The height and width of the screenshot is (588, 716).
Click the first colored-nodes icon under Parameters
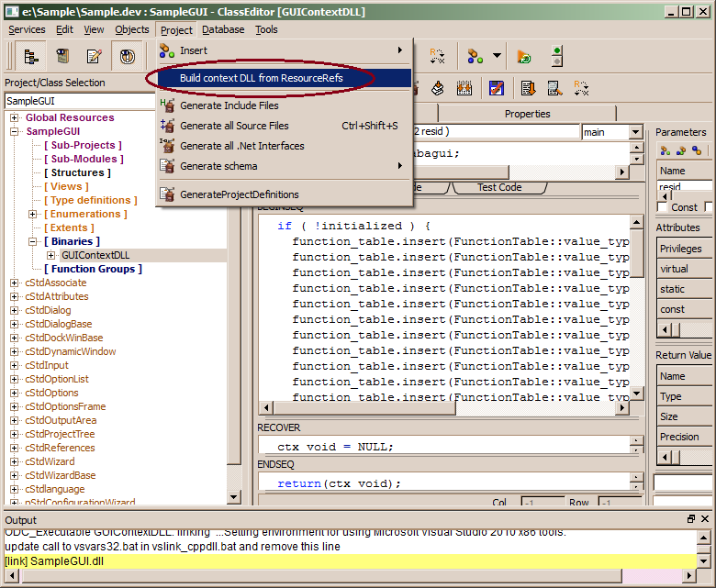pyautogui.click(x=666, y=150)
